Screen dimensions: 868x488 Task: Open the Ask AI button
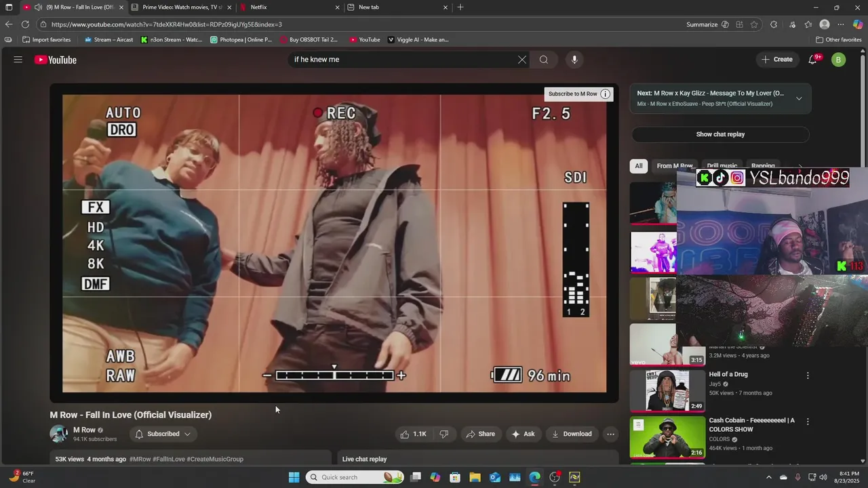point(523,434)
